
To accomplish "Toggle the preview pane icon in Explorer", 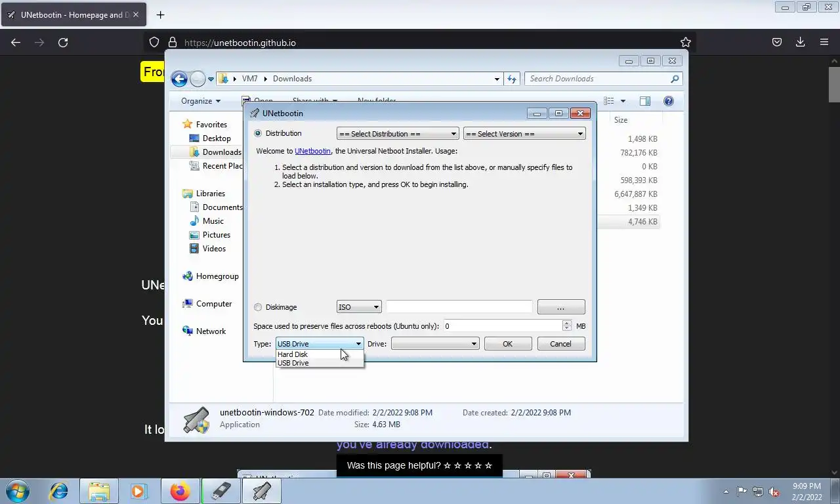I will [x=645, y=101].
